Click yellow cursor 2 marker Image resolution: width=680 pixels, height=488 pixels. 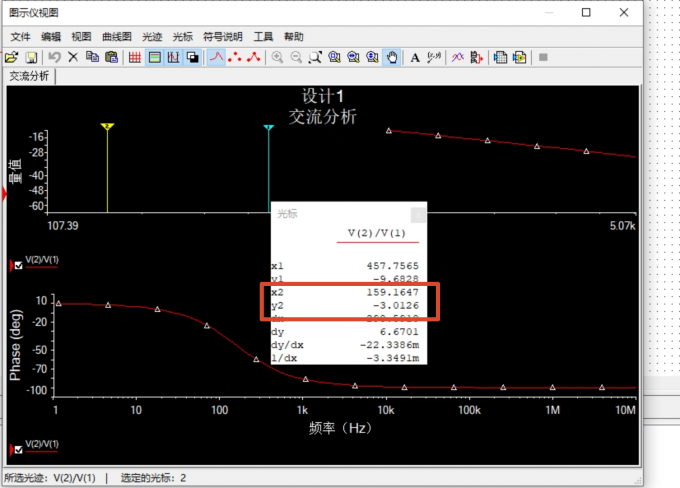tap(107, 127)
